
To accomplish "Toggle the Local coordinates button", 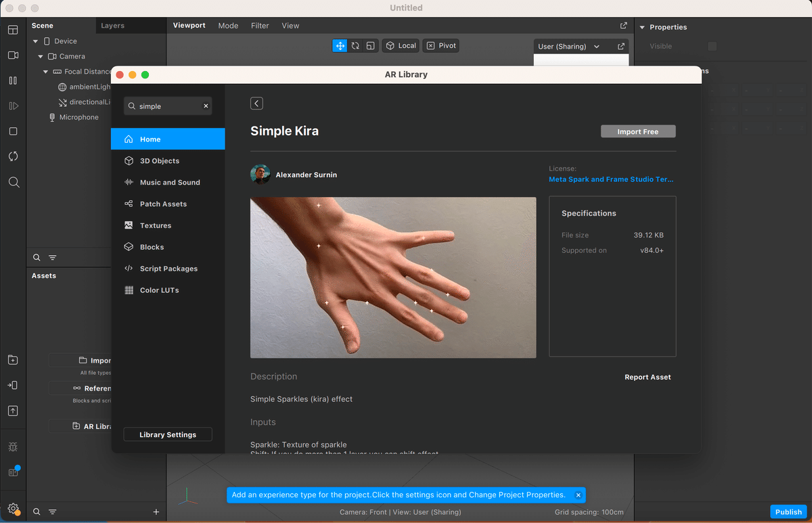I will tap(401, 45).
